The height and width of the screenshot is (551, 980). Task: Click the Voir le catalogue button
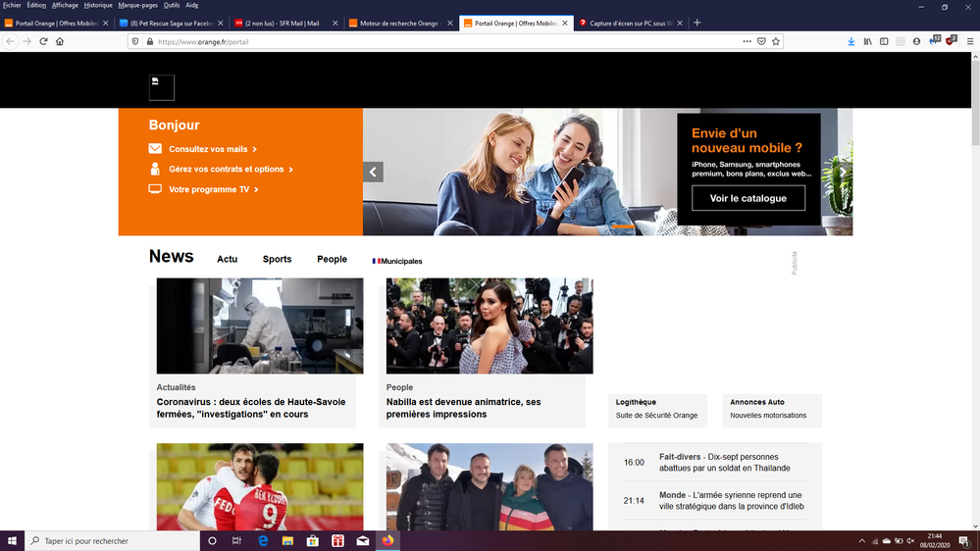point(748,198)
